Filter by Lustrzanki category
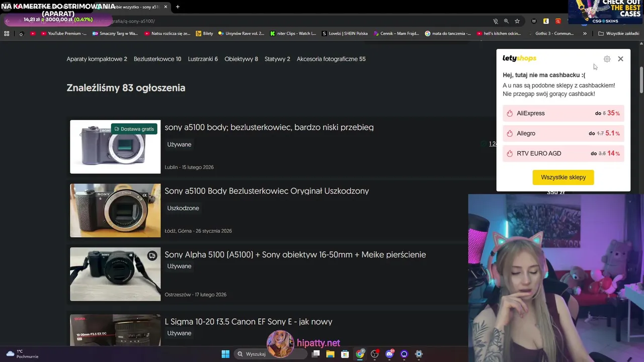Image resolution: width=644 pixels, height=362 pixels. point(203,59)
